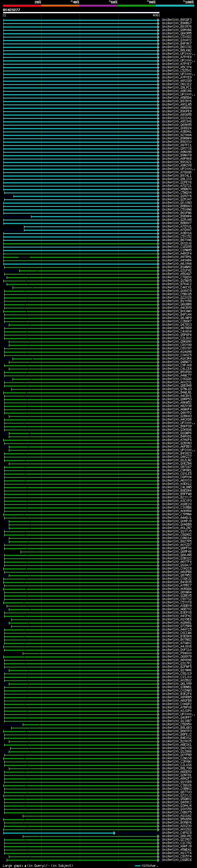Select hit label UniRef100_Q304Y2

coord(177,40)
